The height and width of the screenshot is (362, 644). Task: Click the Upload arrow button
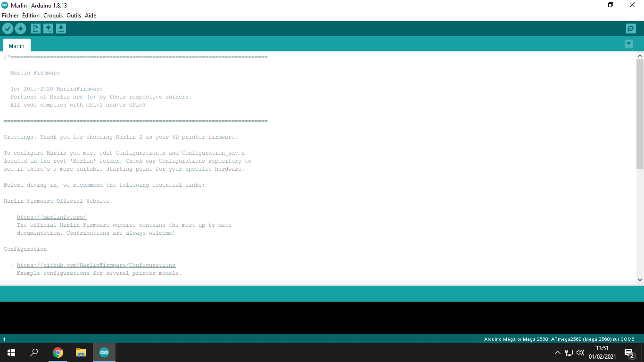(x=20, y=29)
